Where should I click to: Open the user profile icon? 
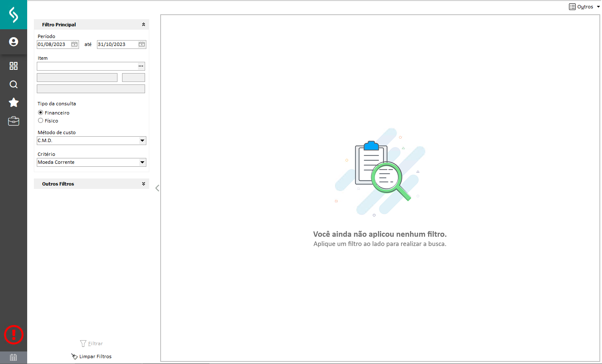click(x=13, y=42)
